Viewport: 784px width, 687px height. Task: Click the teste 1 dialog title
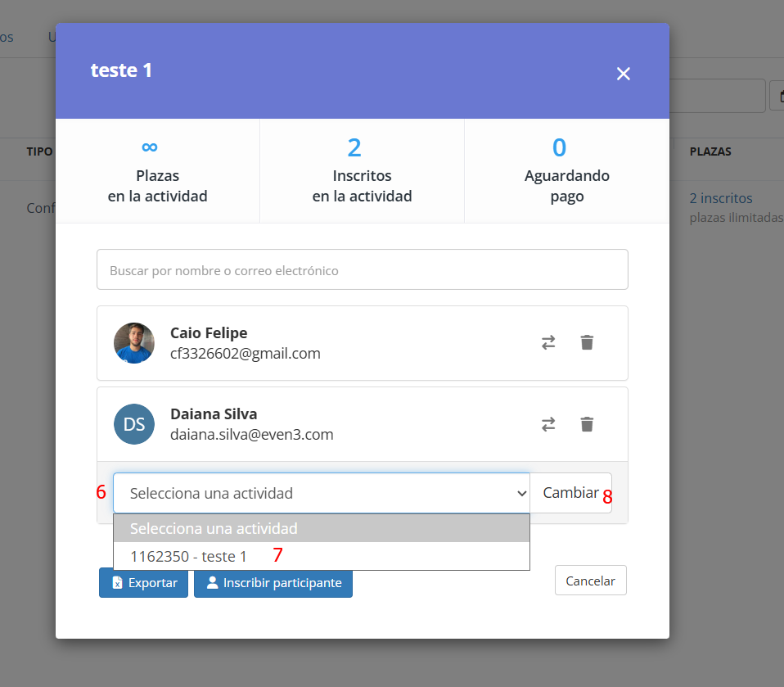point(121,70)
